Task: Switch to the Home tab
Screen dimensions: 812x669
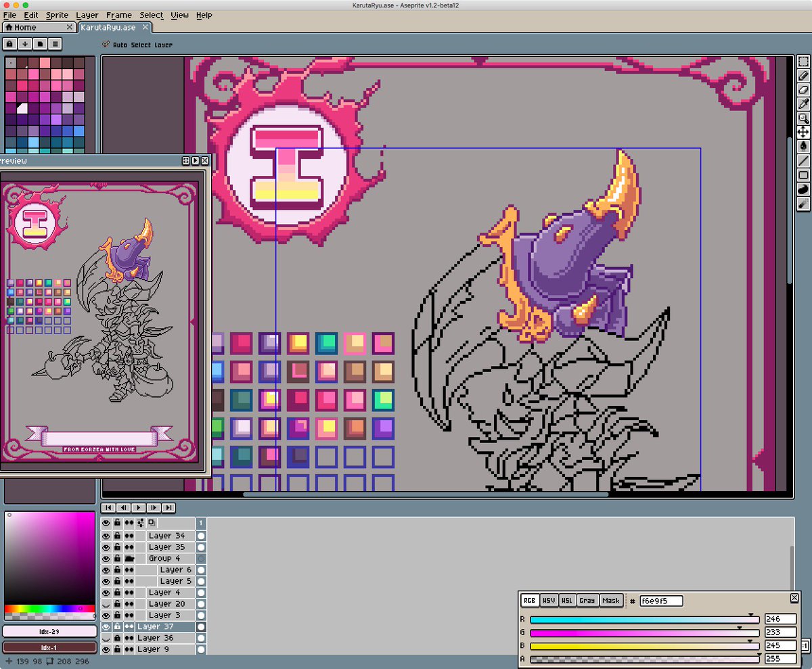Action: click(38, 27)
